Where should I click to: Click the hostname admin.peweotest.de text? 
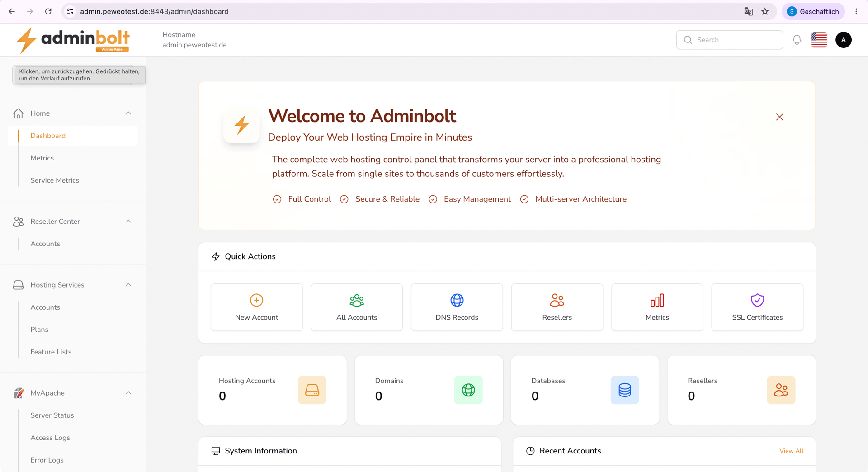coord(194,45)
